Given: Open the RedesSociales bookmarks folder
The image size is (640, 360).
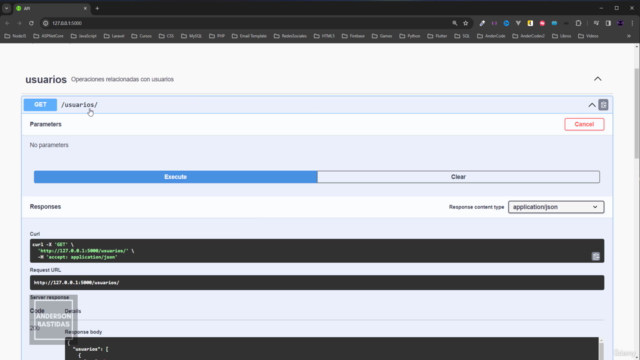Looking at the screenshot, I should click(x=290, y=36).
